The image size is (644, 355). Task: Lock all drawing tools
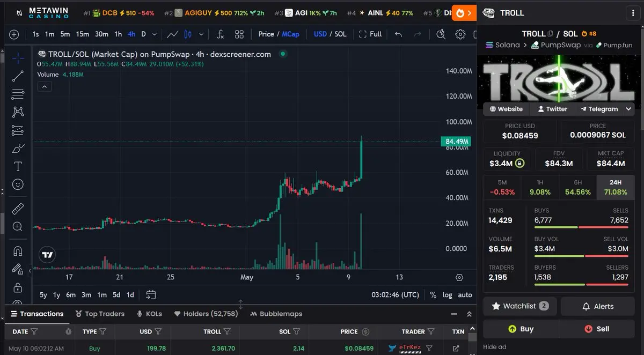click(18, 287)
